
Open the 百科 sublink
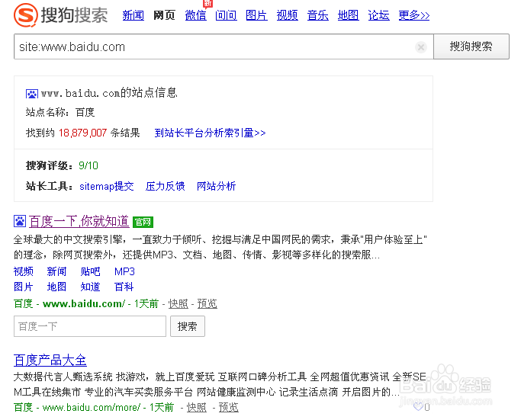coord(124,287)
